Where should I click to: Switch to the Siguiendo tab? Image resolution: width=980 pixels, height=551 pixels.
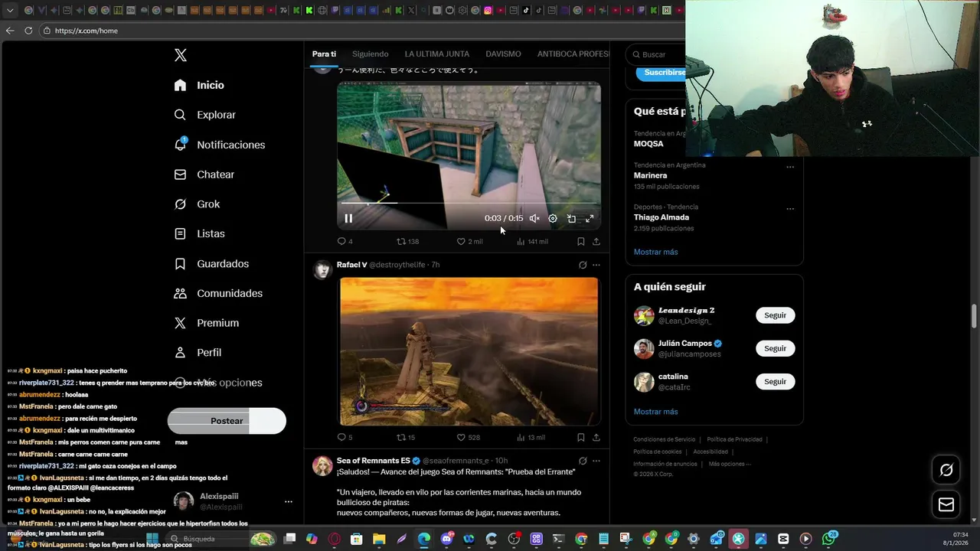tap(371, 54)
